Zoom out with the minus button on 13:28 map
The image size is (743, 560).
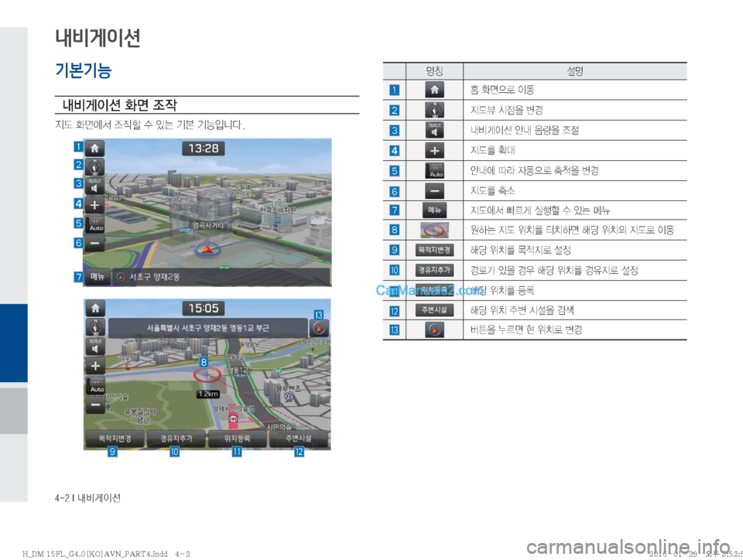94,244
